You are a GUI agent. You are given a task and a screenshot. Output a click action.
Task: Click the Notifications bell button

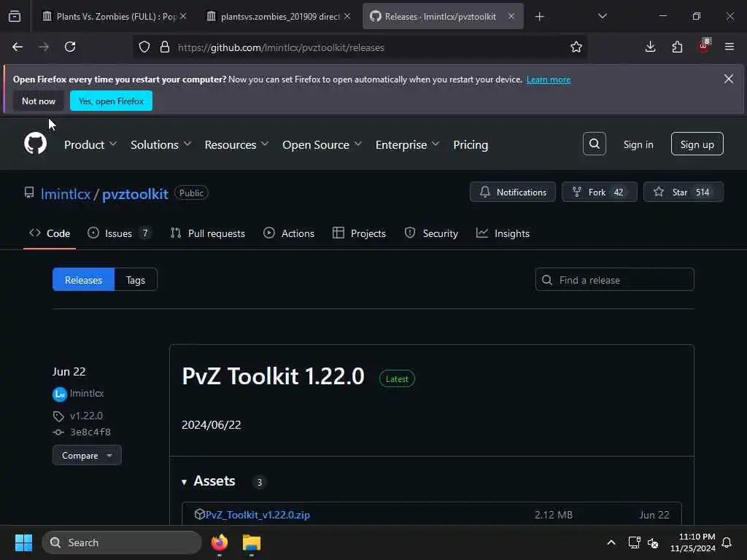513,192
